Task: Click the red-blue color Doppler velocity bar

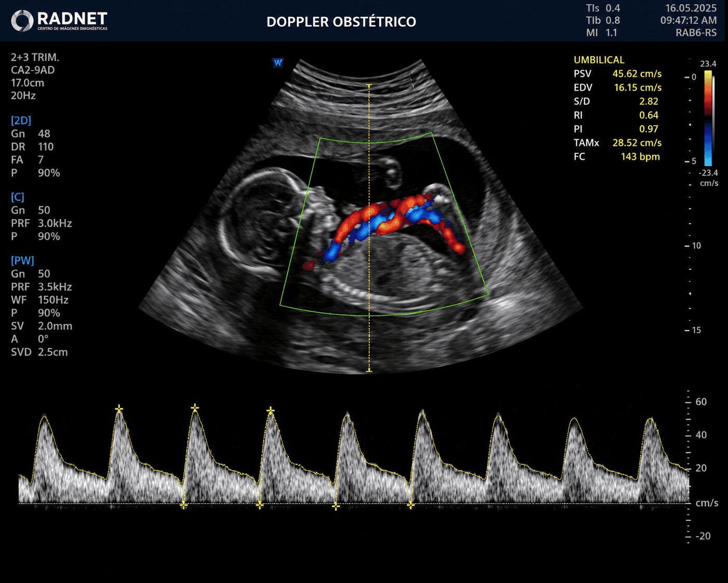Action: (x=708, y=118)
